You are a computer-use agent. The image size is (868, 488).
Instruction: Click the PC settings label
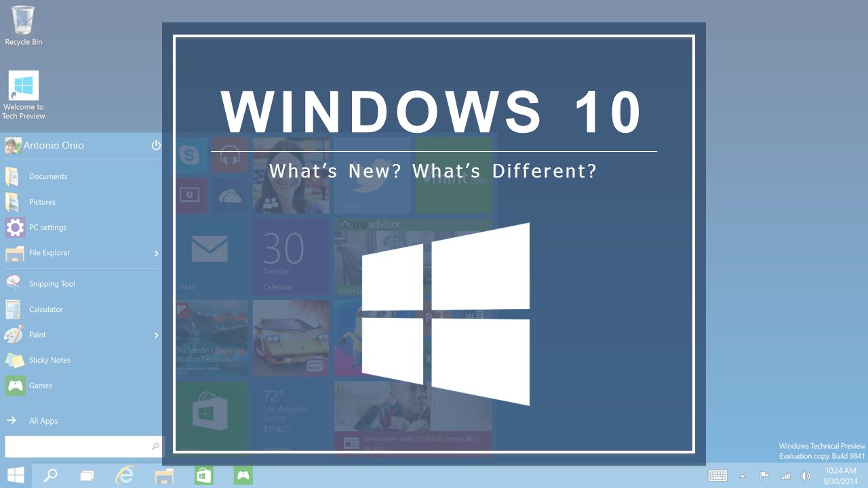[47, 228]
